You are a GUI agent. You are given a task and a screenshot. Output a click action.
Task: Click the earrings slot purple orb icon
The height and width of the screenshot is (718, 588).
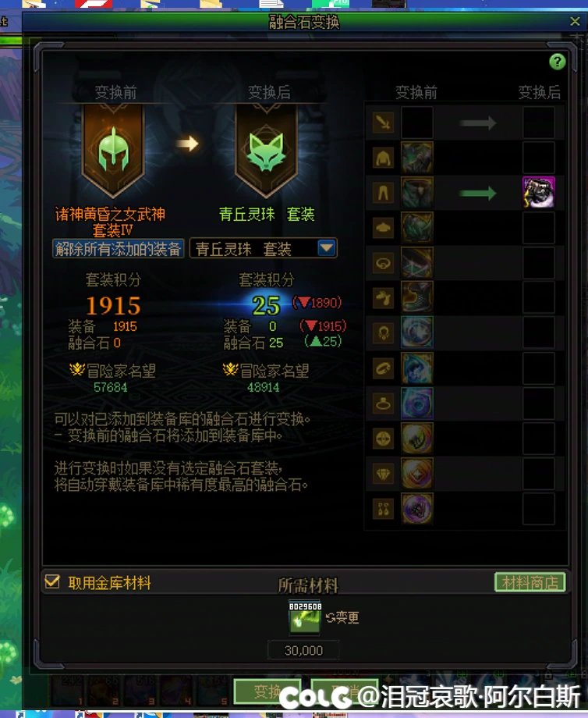(x=417, y=508)
